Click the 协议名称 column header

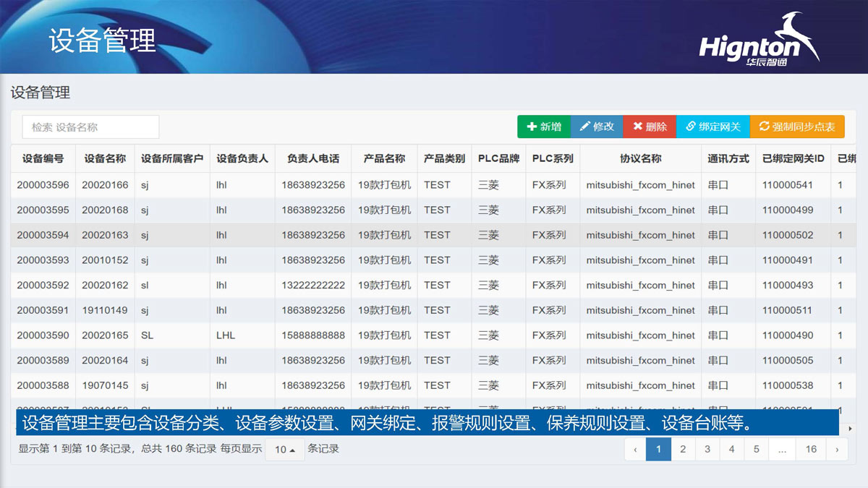coord(639,158)
